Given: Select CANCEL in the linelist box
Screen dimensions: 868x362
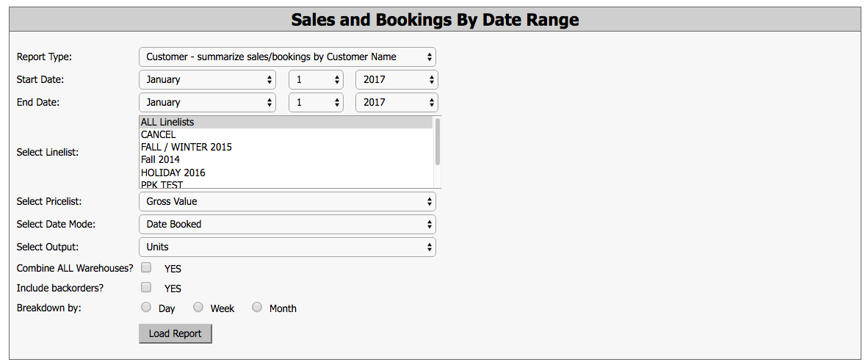Looking at the screenshot, I should click(286, 134).
